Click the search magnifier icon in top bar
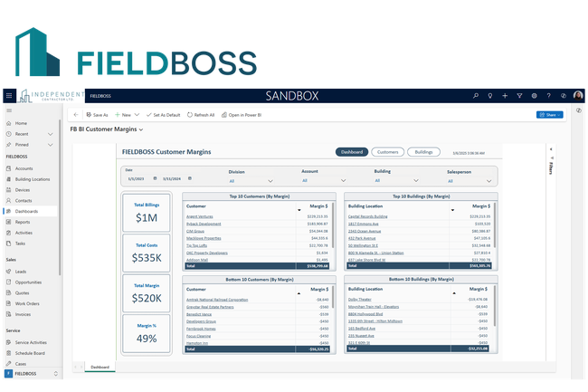588x392 pixels. (x=476, y=96)
